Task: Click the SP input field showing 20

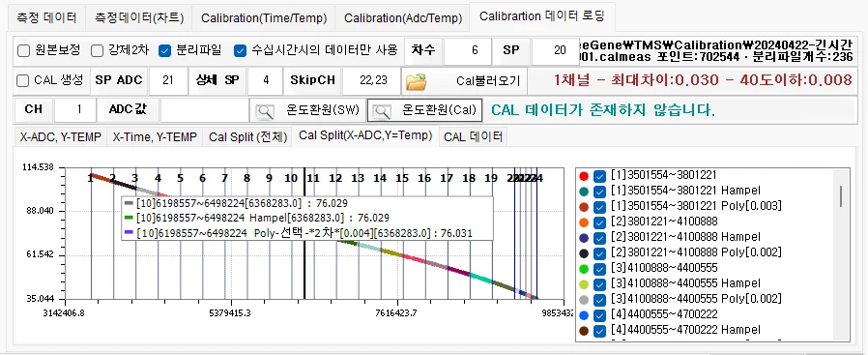Action: click(555, 51)
